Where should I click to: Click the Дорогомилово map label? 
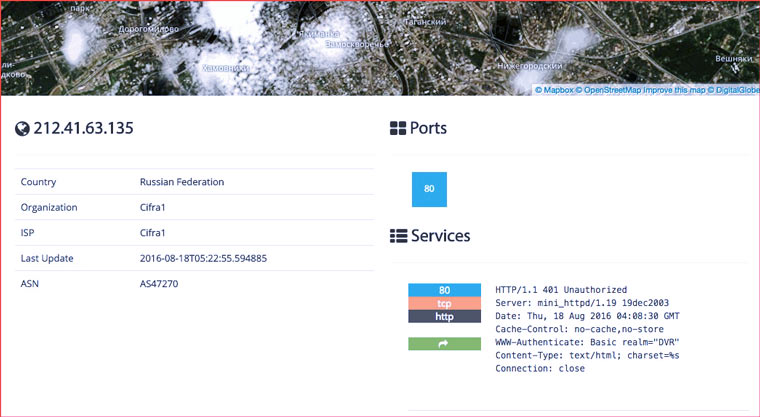(149, 30)
